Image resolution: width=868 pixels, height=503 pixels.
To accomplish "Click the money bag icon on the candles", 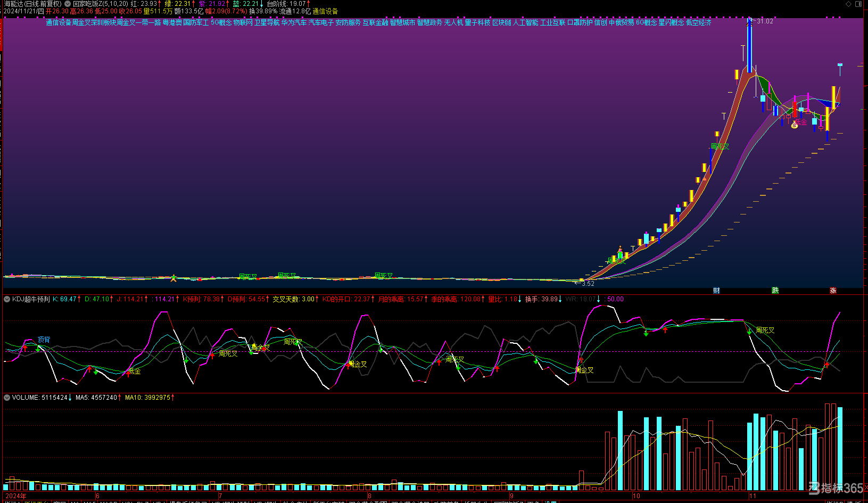I will click(x=795, y=125).
